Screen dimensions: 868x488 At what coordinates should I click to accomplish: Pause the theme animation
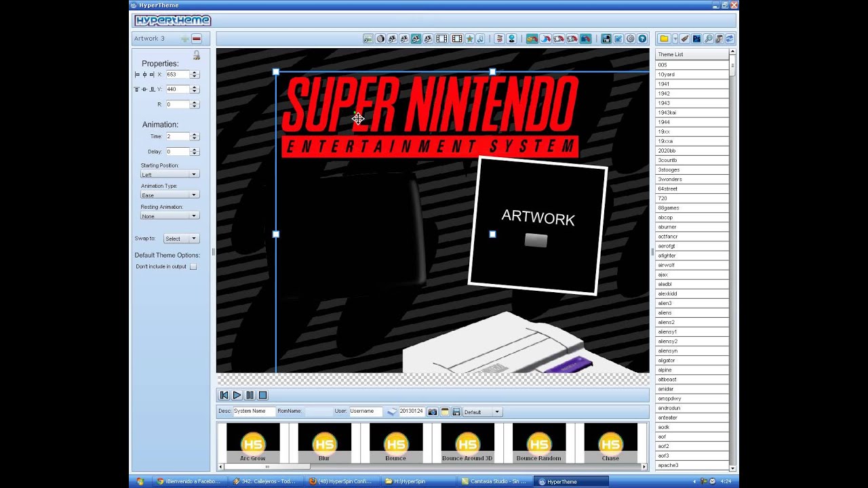pos(250,395)
